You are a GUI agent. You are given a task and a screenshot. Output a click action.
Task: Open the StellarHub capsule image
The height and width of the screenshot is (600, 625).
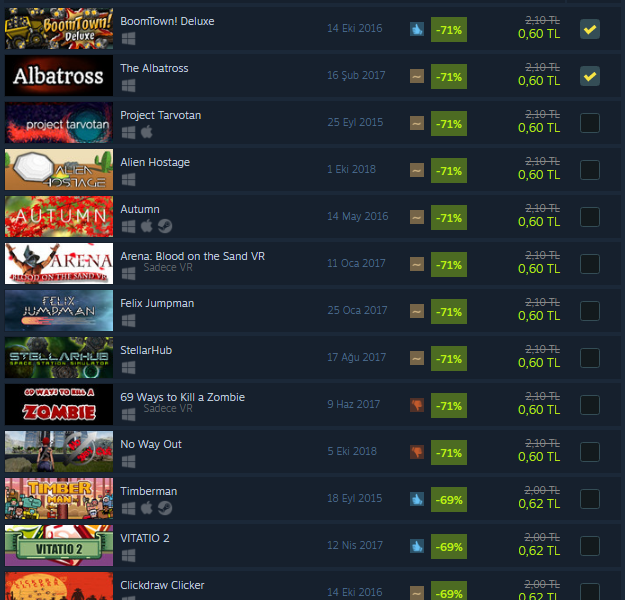(59, 358)
